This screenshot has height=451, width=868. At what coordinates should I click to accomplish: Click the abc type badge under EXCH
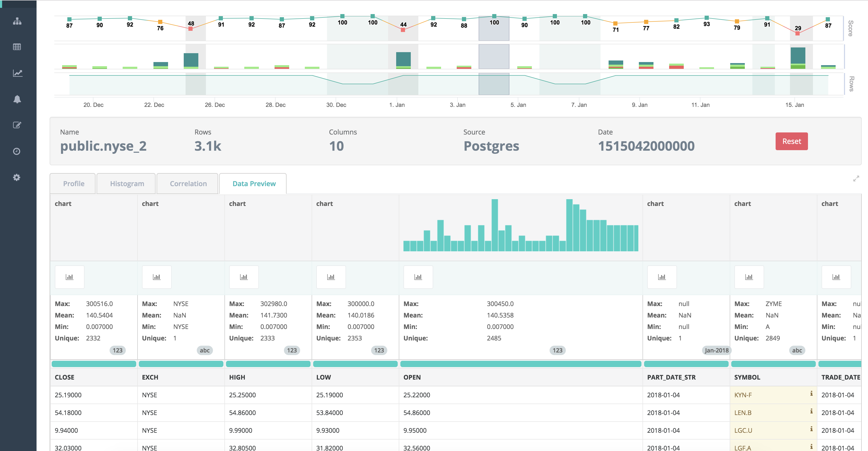click(x=205, y=350)
